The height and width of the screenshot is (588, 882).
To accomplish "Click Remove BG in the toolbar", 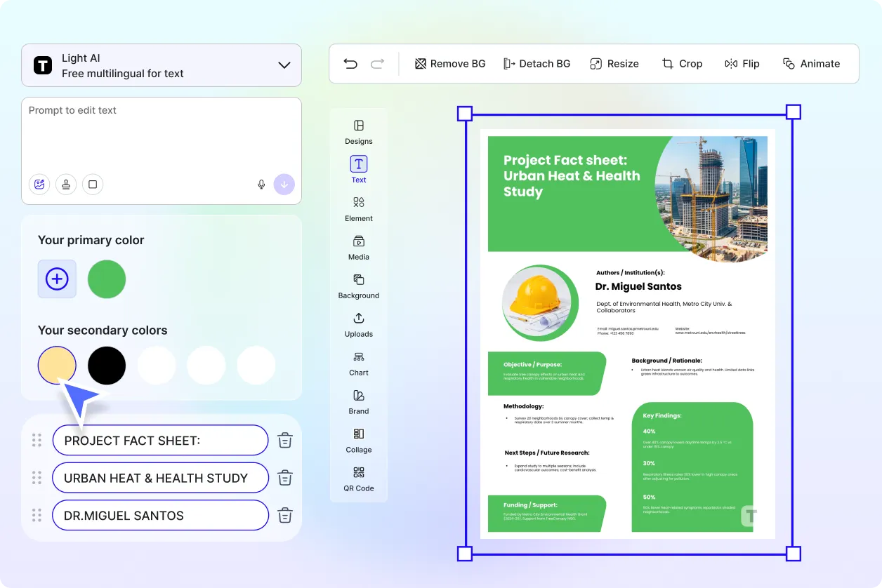I will [x=450, y=64].
